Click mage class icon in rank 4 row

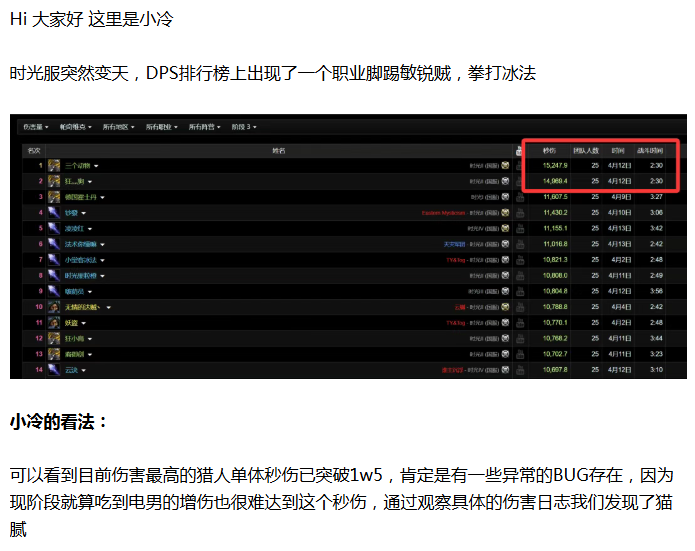tap(55, 213)
